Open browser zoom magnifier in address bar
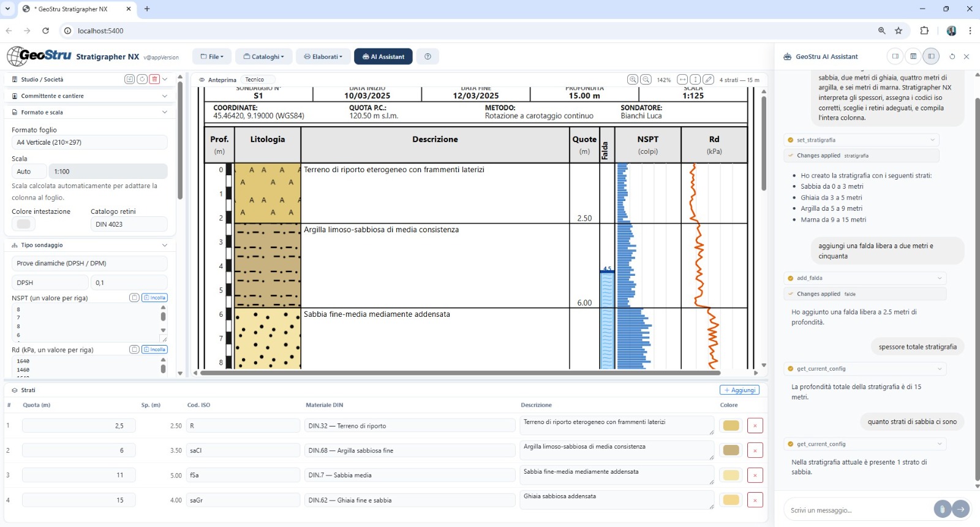Viewport: 980px width, 527px height. click(882, 31)
